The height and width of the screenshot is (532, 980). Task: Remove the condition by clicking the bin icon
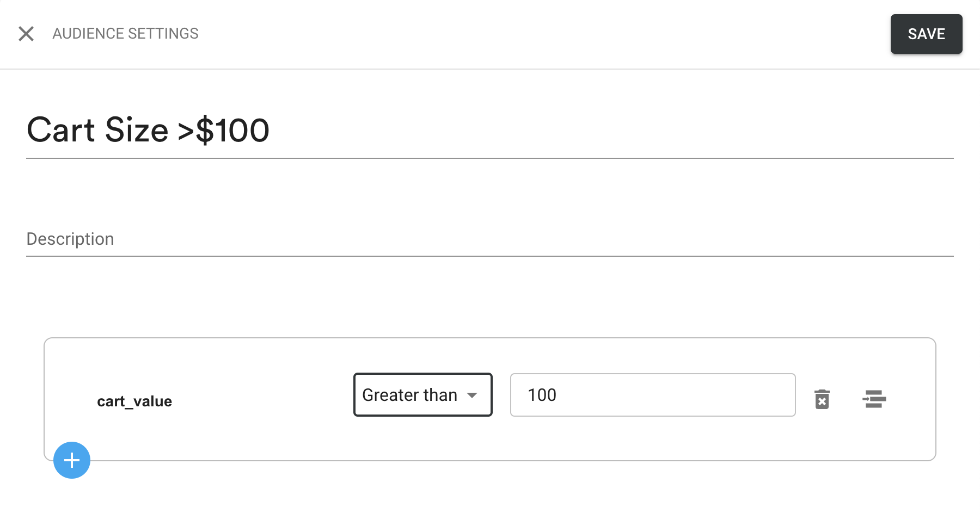point(822,399)
